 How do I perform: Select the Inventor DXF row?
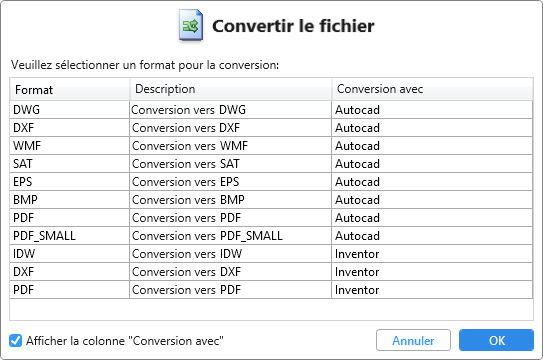coord(271,272)
